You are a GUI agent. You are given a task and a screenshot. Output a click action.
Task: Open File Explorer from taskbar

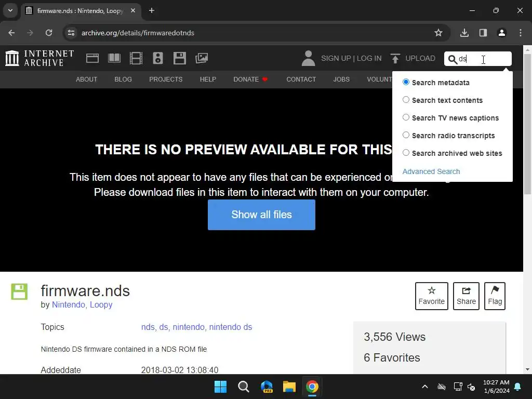pyautogui.click(x=289, y=387)
